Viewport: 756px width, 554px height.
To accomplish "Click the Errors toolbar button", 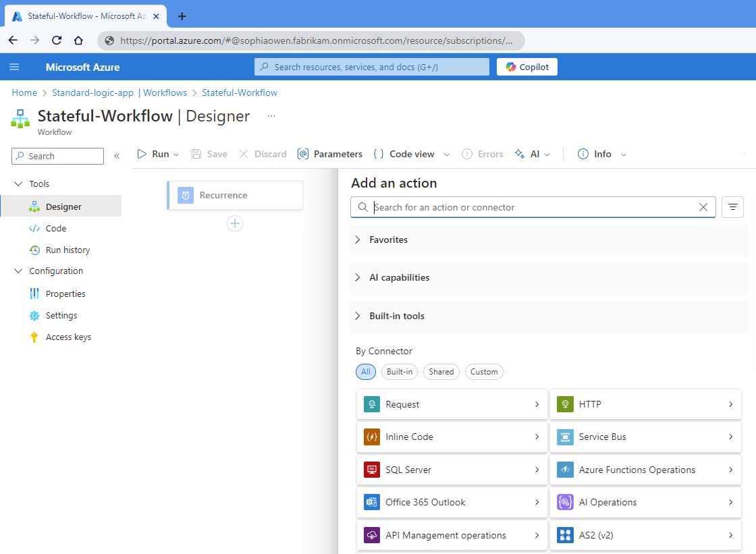I will 482,154.
